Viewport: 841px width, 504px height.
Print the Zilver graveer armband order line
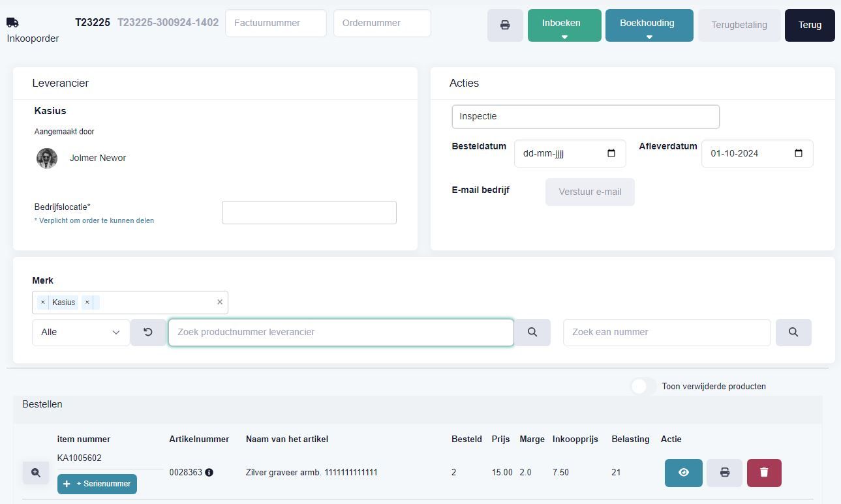tap(724, 472)
